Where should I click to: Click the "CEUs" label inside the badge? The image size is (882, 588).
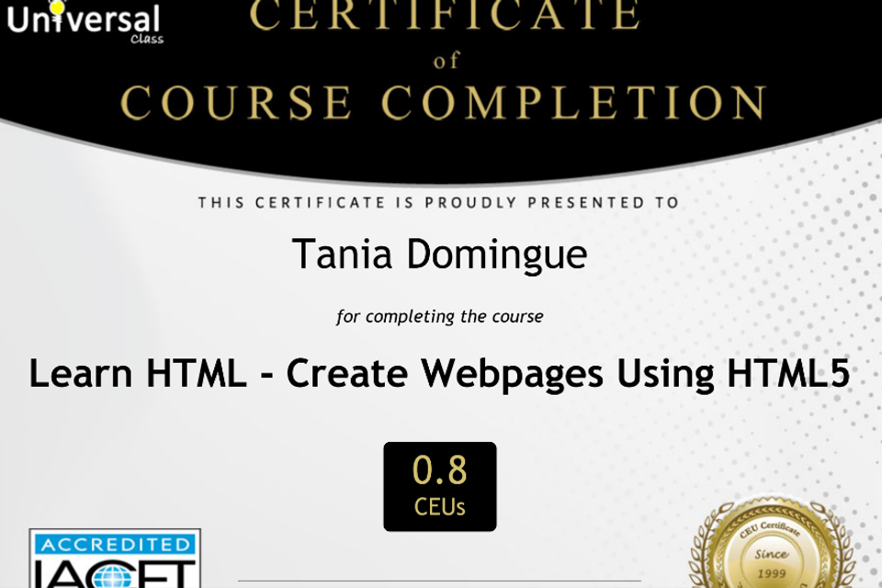pyautogui.click(x=439, y=506)
